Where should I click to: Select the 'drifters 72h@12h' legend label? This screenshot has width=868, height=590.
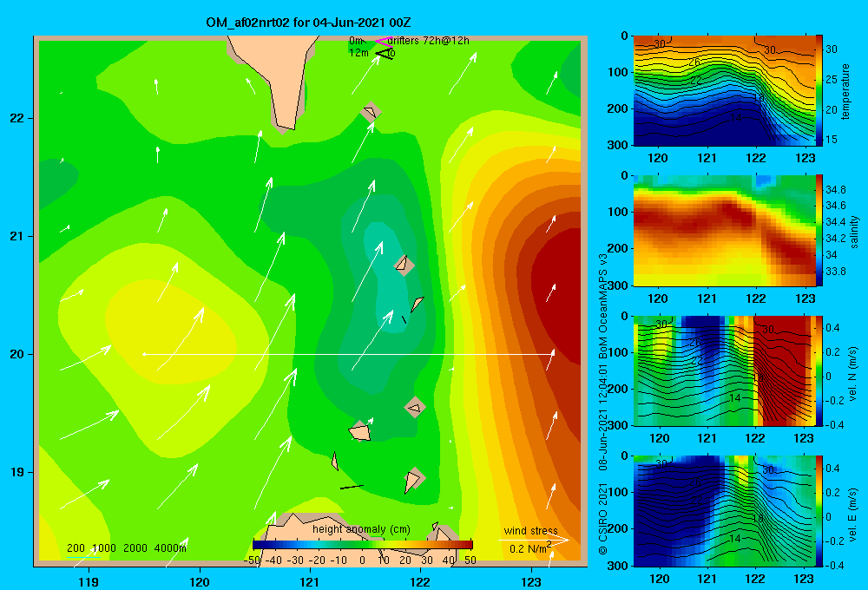click(428, 41)
